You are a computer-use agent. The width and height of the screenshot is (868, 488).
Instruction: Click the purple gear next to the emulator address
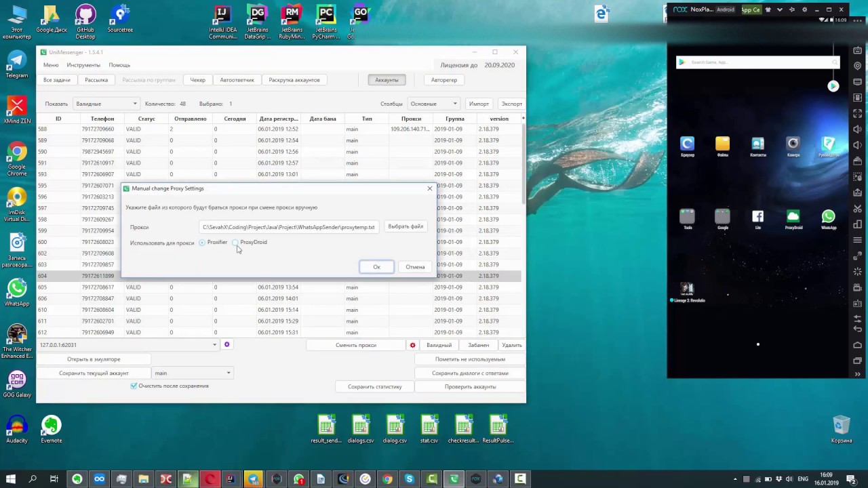(x=226, y=345)
